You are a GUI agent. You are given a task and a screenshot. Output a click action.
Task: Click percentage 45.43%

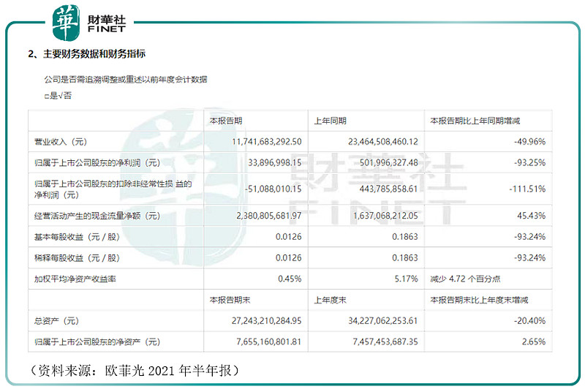(x=532, y=216)
